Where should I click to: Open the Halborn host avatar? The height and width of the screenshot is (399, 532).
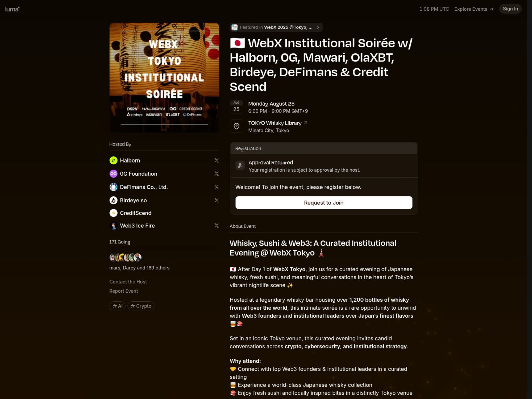(114, 160)
